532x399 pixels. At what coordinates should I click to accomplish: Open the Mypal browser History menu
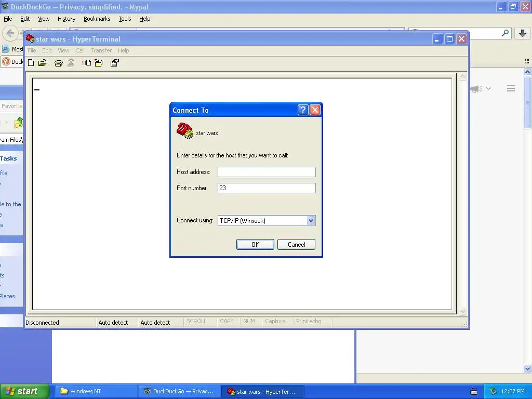coord(66,19)
